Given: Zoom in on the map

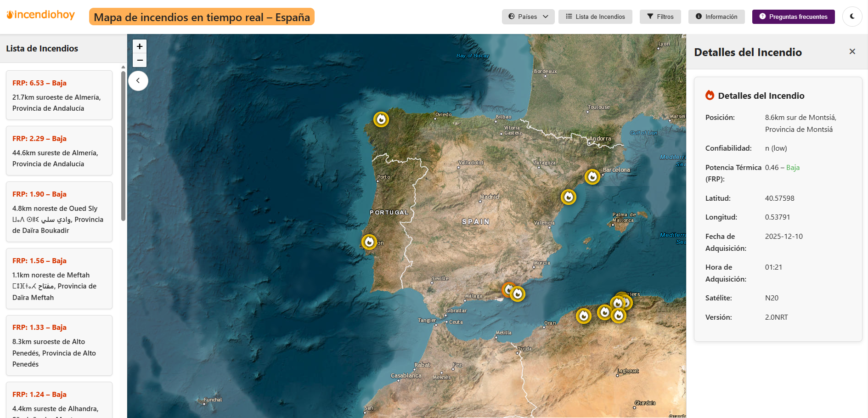Looking at the screenshot, I should tap(140, 46).
